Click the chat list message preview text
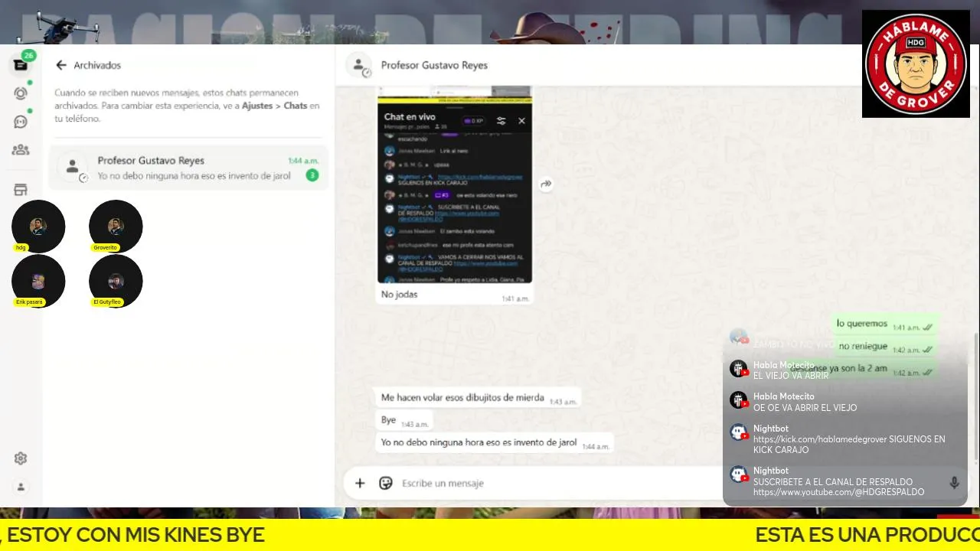This screenshot has width=980, height=551. point(194,175)
